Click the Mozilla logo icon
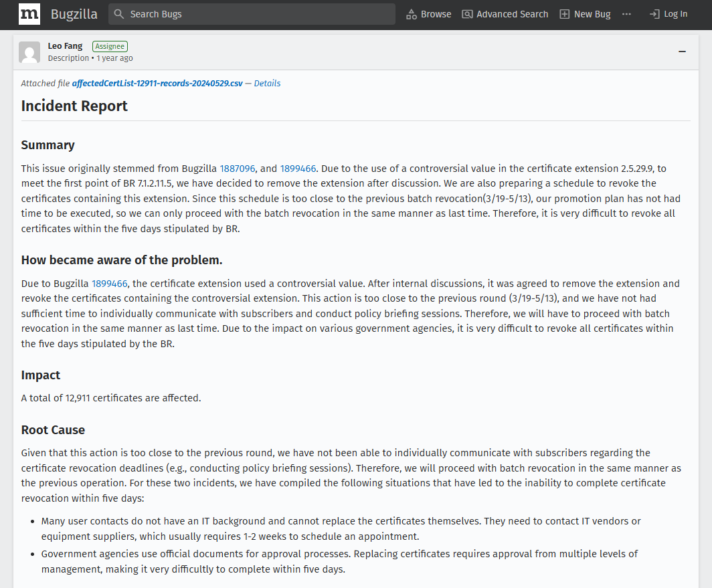 point(29,14)
